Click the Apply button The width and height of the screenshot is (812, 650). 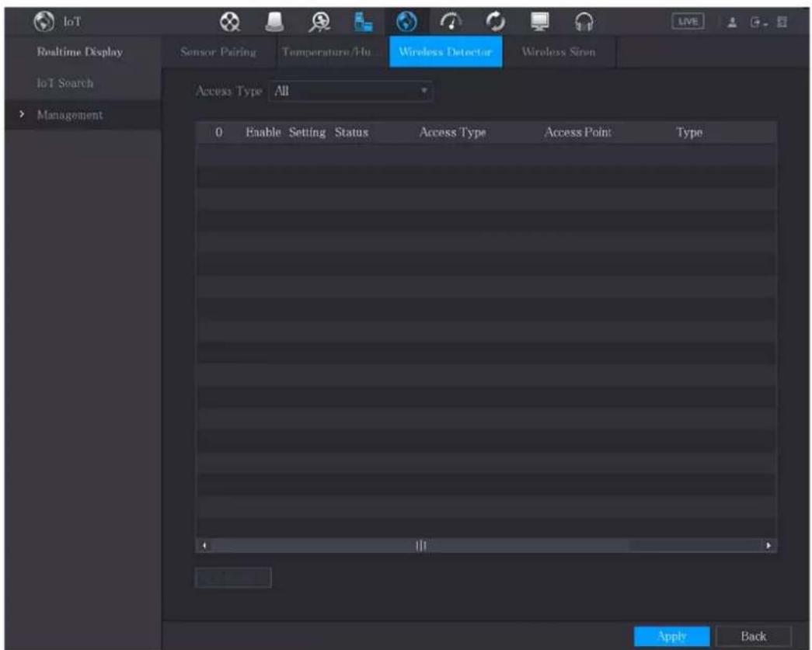tap(671, 636)
